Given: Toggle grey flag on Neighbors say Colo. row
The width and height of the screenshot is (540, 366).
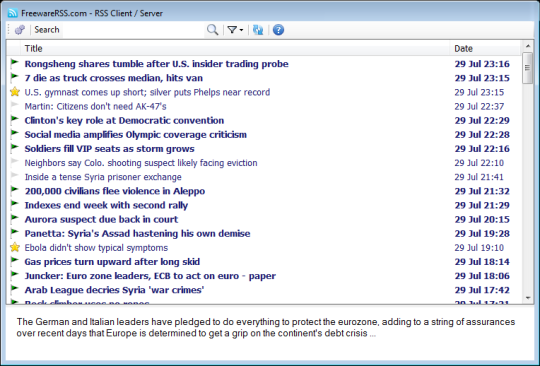Looking at the screenshot, I should 14,162.
